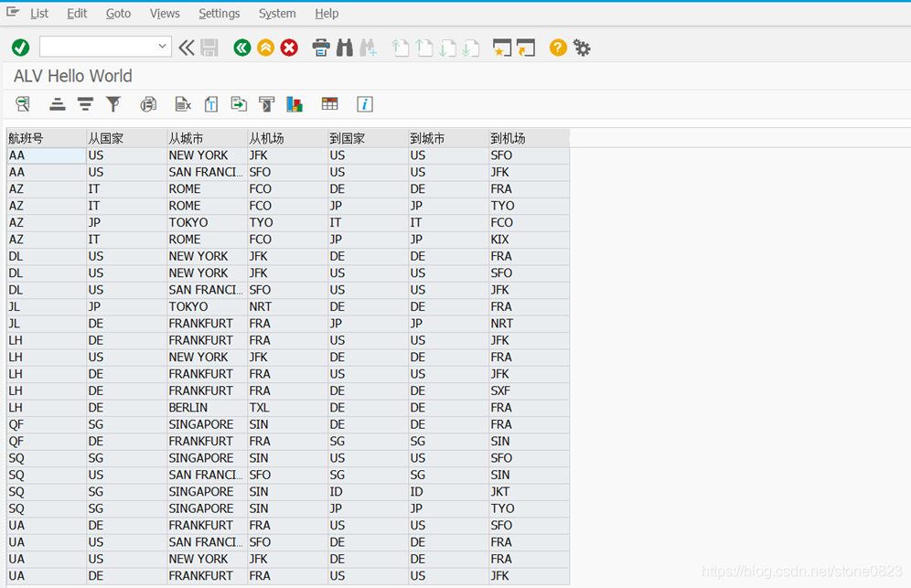
Task: Click the TOKYO cell in the JL row
Action: tap(207, 306)
